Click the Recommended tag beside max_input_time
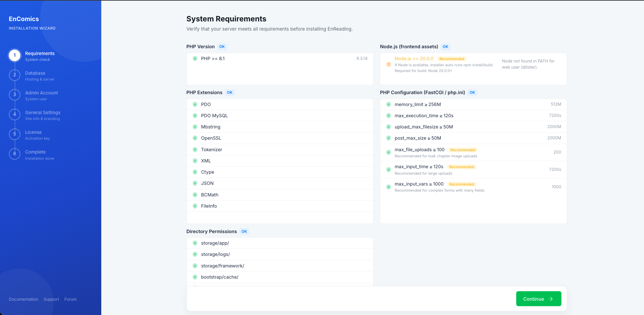This screenshot has width=644, height=315. (x=462, y=167)
